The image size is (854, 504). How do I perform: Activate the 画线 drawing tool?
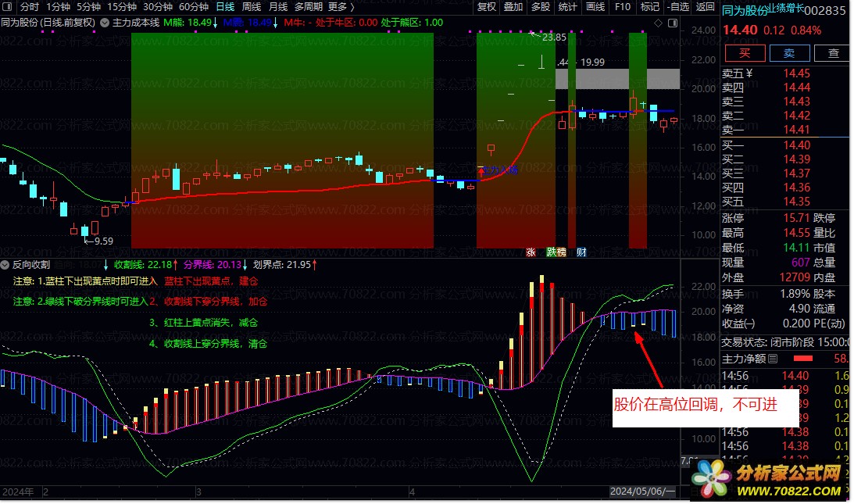click(x=595, y=7)
